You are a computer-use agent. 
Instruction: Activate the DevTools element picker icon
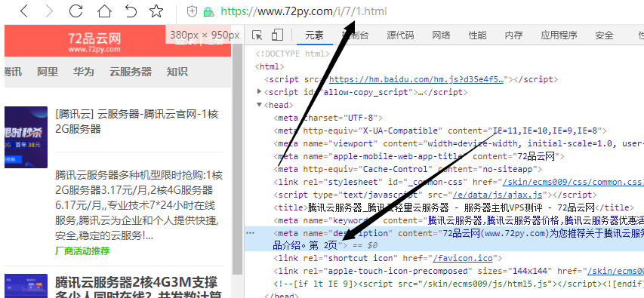point(257,35)
